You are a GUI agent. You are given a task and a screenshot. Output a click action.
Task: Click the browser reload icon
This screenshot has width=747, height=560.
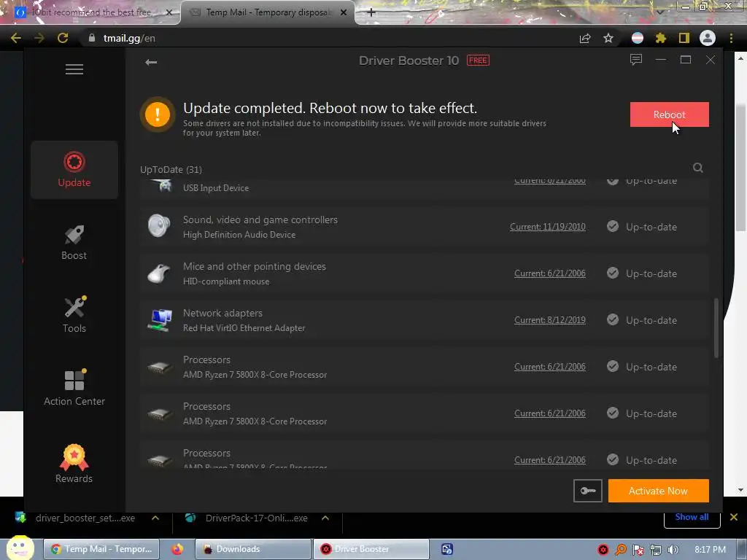tap(63, 38)
